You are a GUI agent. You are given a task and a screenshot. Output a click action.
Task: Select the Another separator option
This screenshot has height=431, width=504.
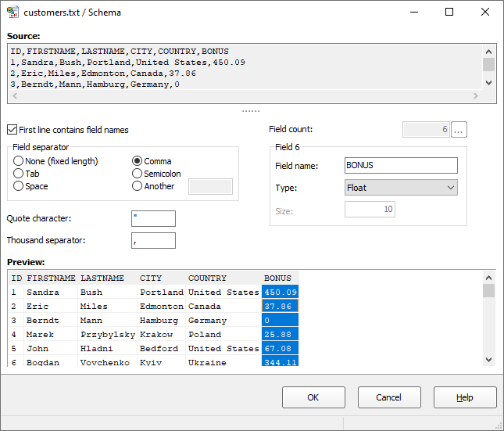coord(138,186)
